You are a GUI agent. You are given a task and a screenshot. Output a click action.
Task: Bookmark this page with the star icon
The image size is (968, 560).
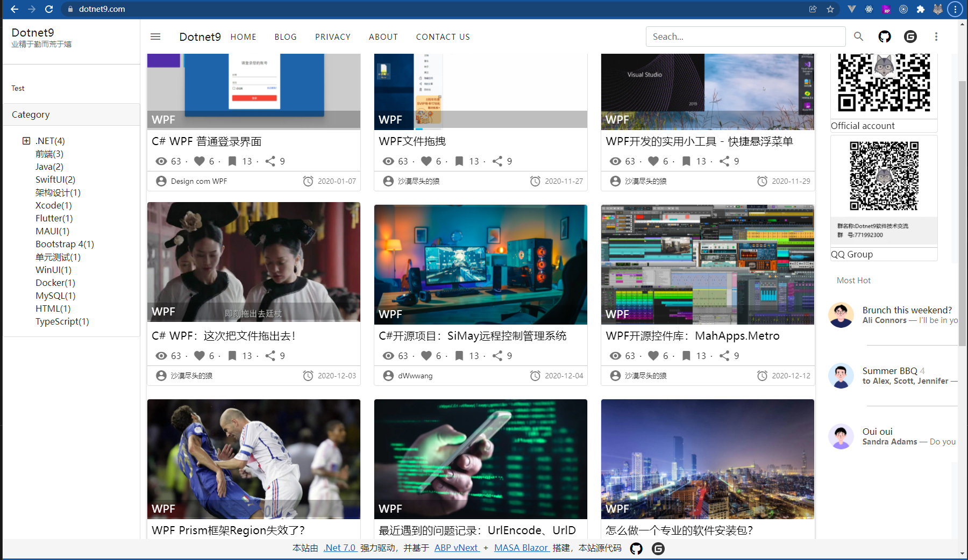coord(830,9)
